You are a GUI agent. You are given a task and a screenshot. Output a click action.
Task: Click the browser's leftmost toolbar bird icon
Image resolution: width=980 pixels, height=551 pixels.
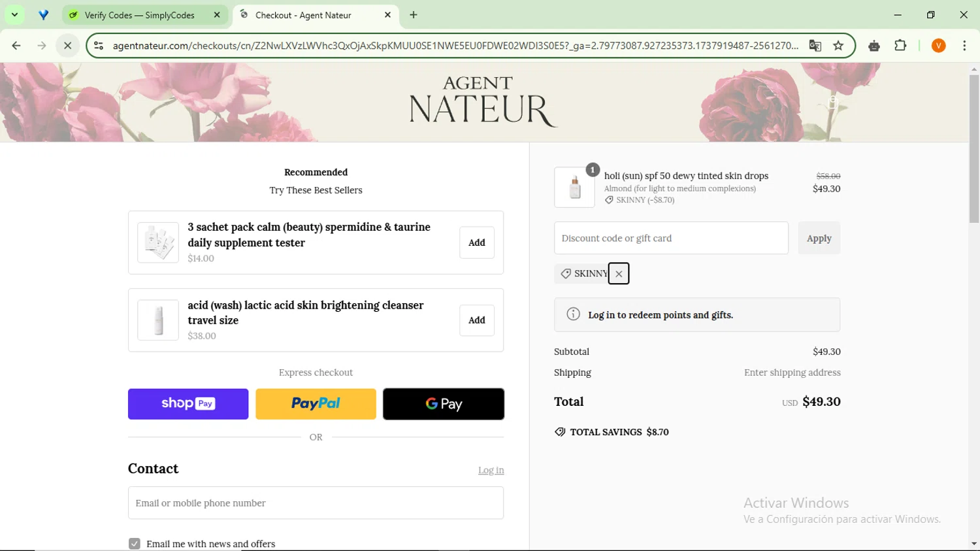(43, 14)
